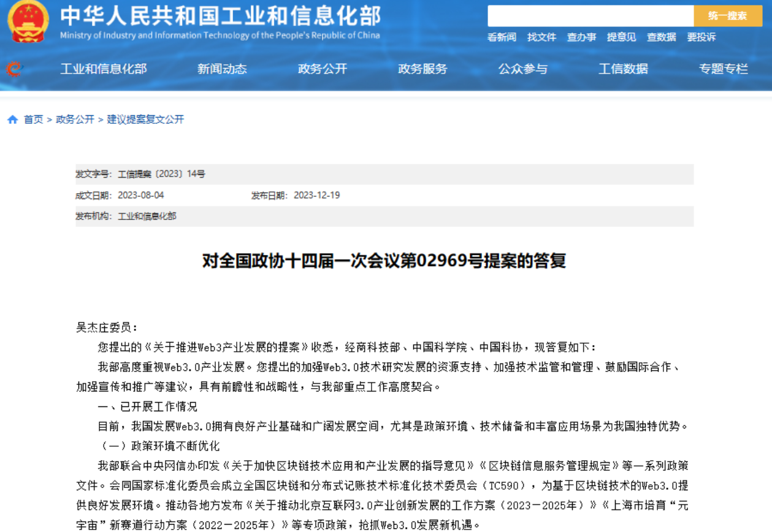Click the subheading （一）政策环境不断优化
This screenshot has height=532, width=772.
click(159, 446)
